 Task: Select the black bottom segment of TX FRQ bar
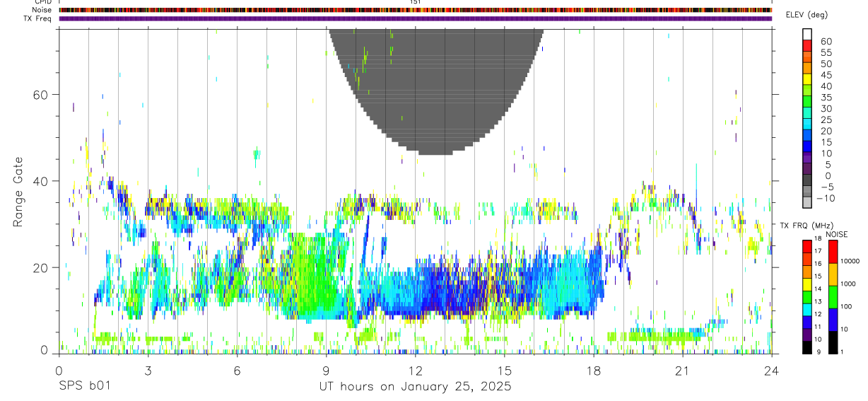pos(807,347)
